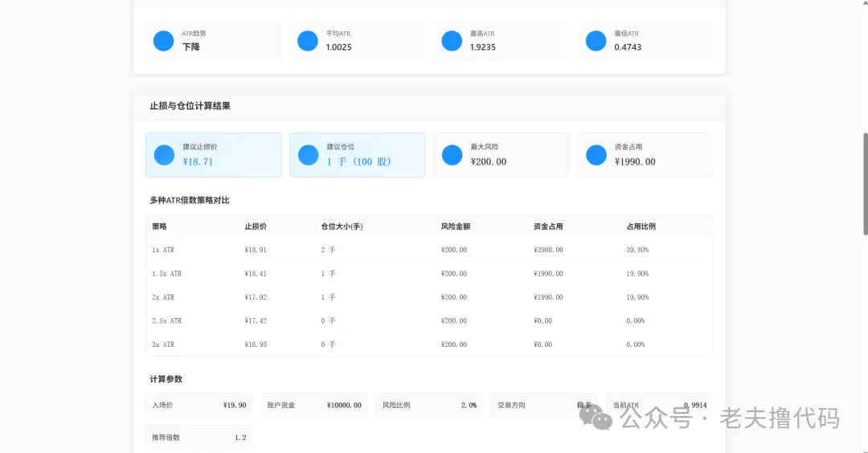Click the 多种ATR倍数策略对比 heading
The height and width of the screenshot is (453, 868).
(190, 200)
